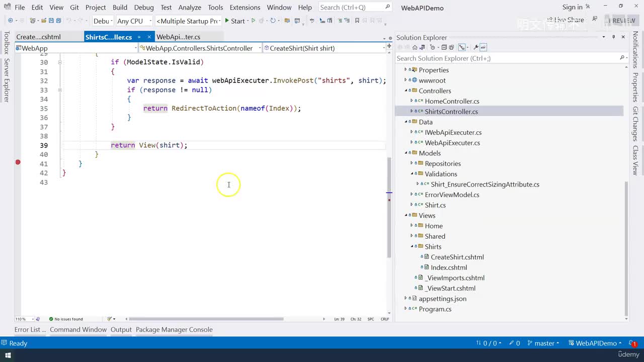
Task: Toggle pin on ShirtsController.cs tab
Action: [139, 37]
